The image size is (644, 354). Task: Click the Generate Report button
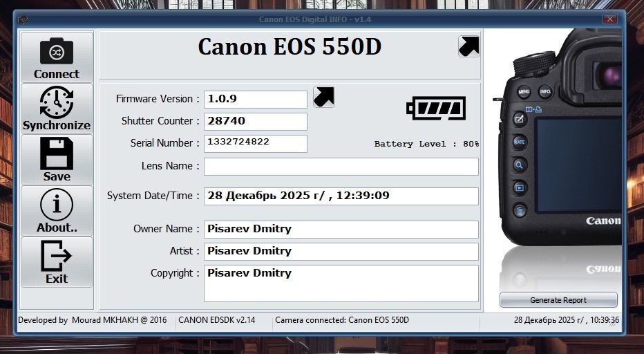558,300
